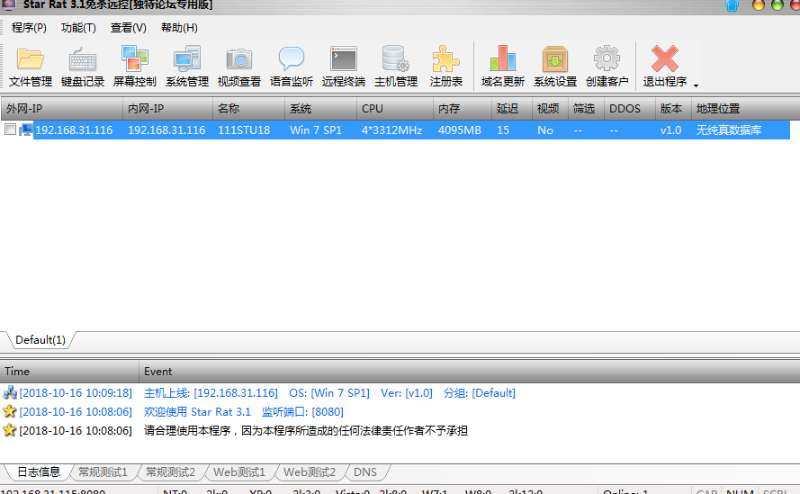Open the 系统管理 system management tool
The height and width of the screenshot is (494, 800).
click(187, 67)
